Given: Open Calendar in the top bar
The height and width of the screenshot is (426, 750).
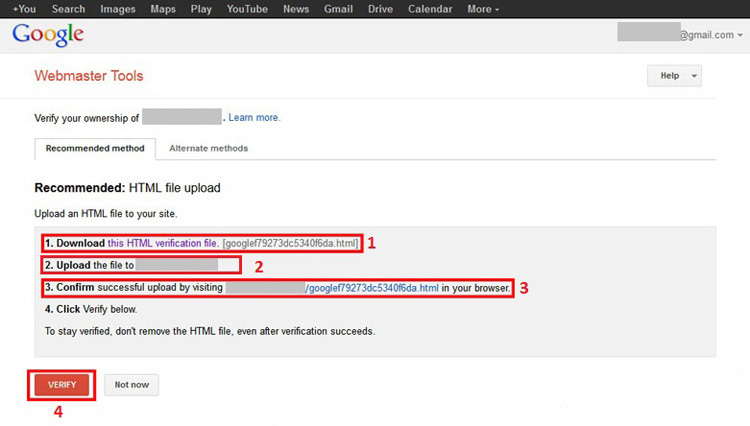Looking at the screenshot, I should [x=430, y=9].
